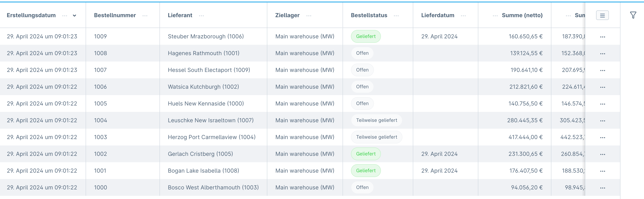
Task: Toggle the Teilweise geliefert badge on order 1004
Action: click(376, 120)
